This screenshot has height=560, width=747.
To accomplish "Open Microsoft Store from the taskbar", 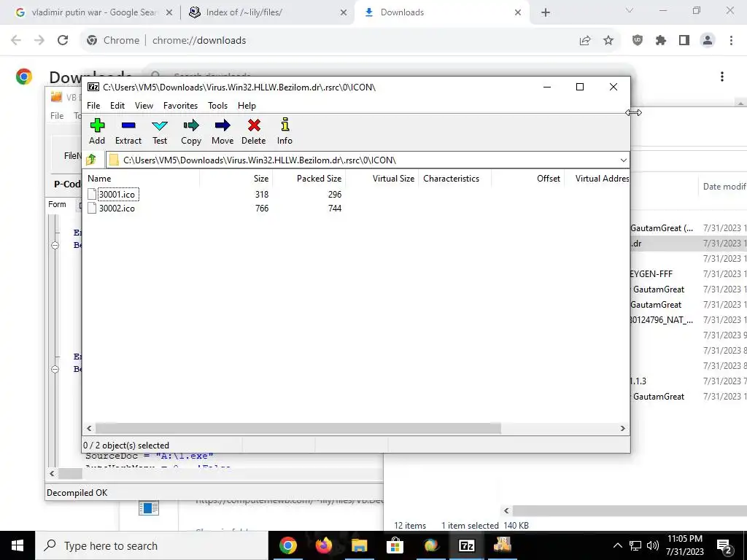I will pyautogui.click(x=395, y=545).
